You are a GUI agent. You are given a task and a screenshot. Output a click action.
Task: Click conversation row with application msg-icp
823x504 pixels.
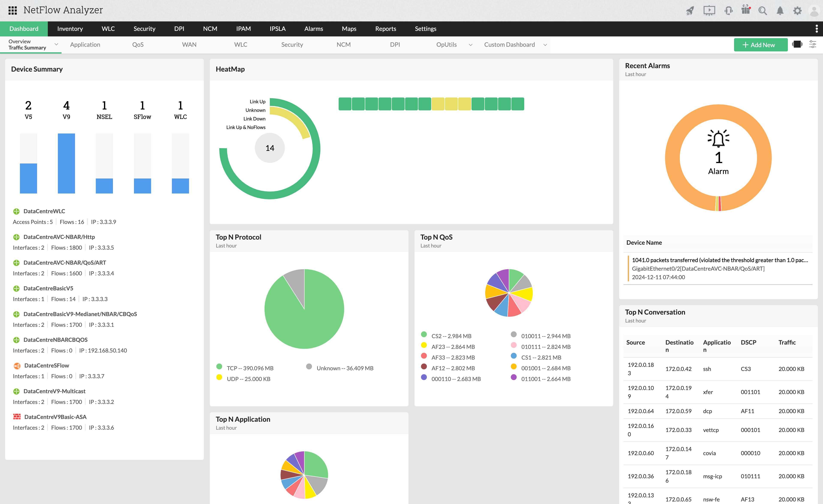[718, 477]
